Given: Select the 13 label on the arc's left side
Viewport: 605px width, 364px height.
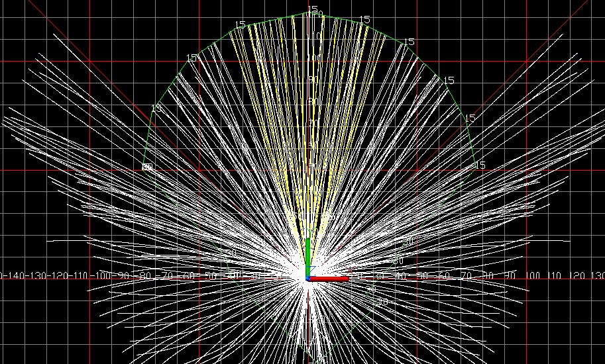Looking at the screenshot, I should [x=156, y=108].
